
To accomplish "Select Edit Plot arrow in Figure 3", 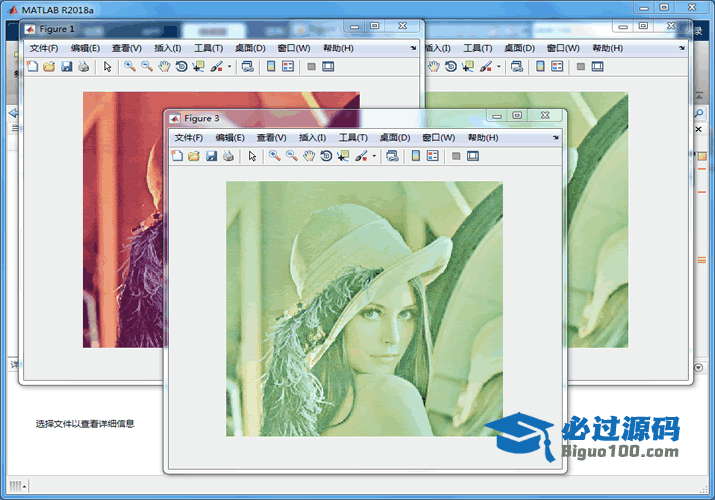I will [252, 156].
